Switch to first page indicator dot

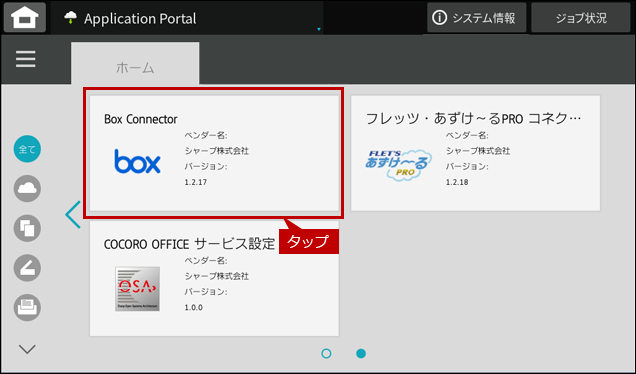[x=326, y=354]
